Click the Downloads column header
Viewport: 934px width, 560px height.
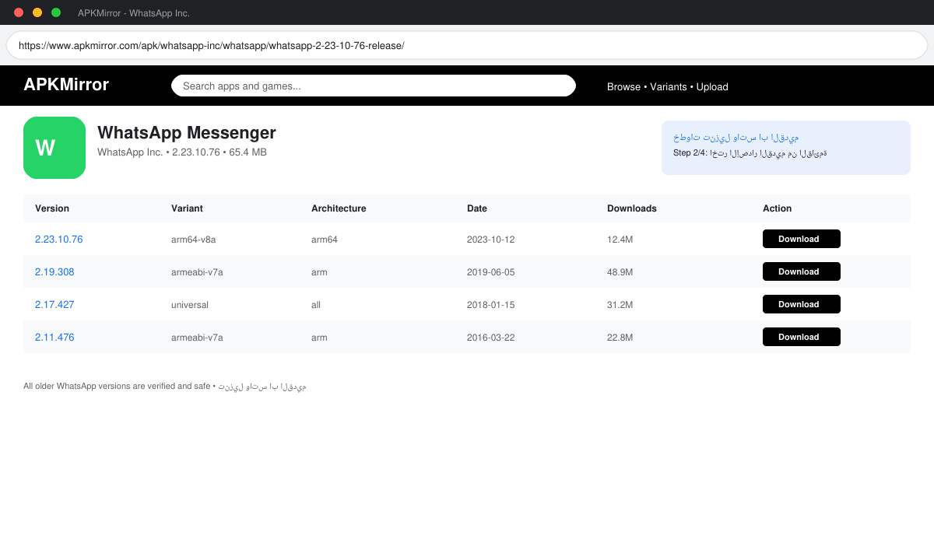point(632,208)
